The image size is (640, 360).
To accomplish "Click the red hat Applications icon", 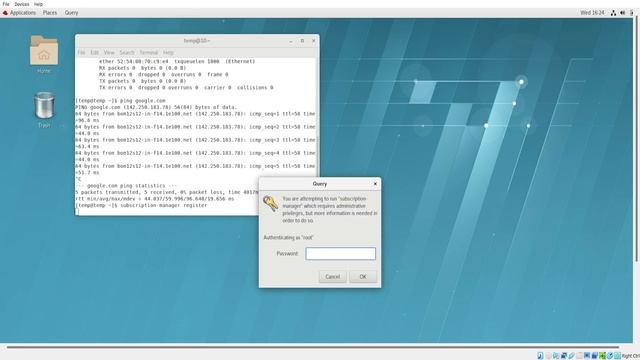I will coord(5,13).
